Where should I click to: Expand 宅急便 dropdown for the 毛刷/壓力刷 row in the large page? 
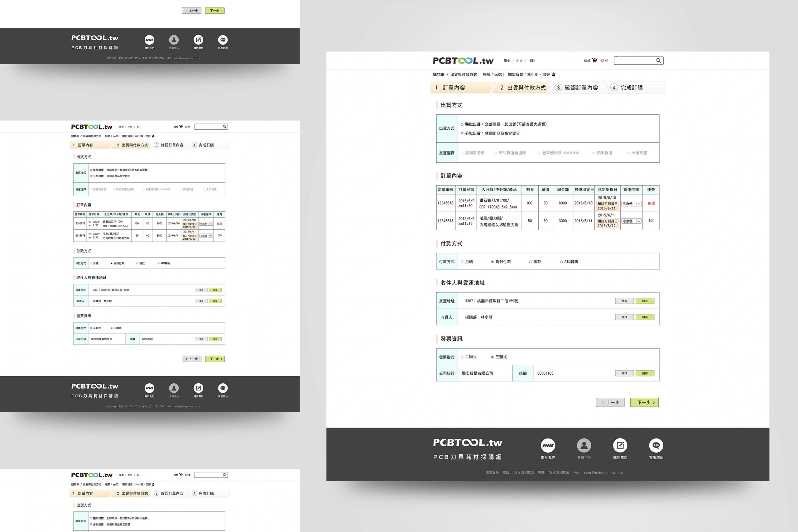pos(632,221)
